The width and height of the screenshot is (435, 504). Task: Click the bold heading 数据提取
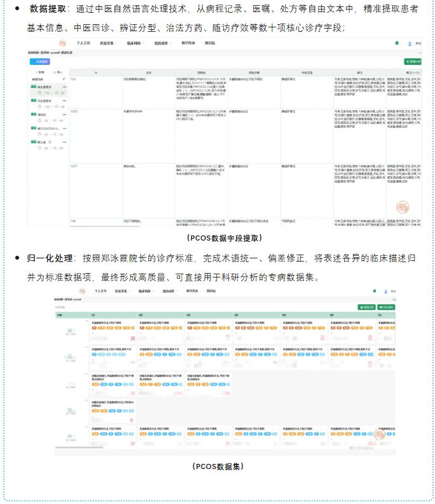point(48,9)
